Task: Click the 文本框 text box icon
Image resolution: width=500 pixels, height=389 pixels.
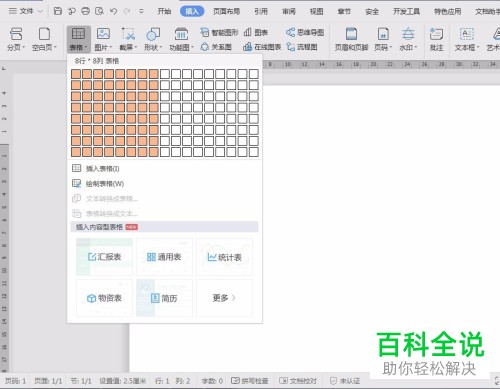Action: 467,34
